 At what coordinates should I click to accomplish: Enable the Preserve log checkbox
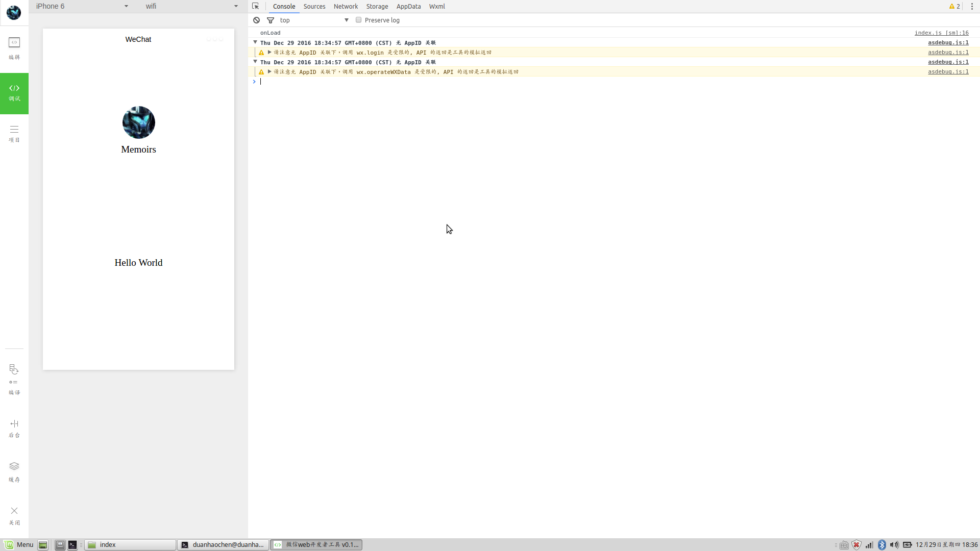[x=359, y=19]
